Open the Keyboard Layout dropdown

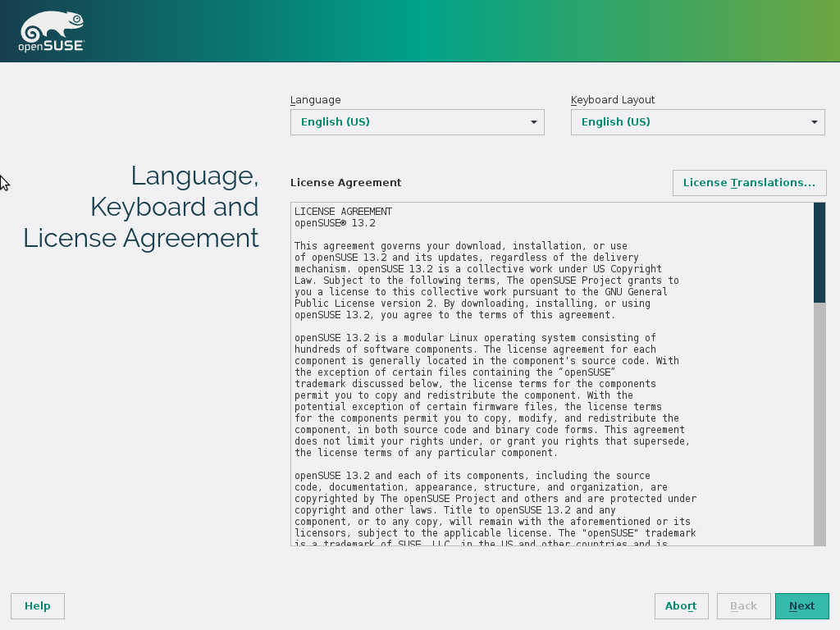tap(697, 122)
